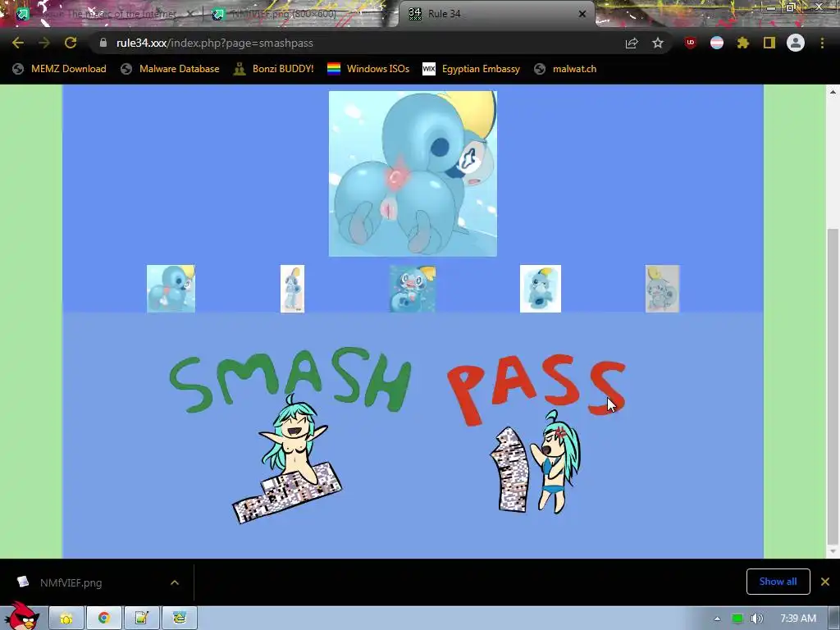Open the Chrome three-dot menu
840x630 pixels.
pos(822,43)
